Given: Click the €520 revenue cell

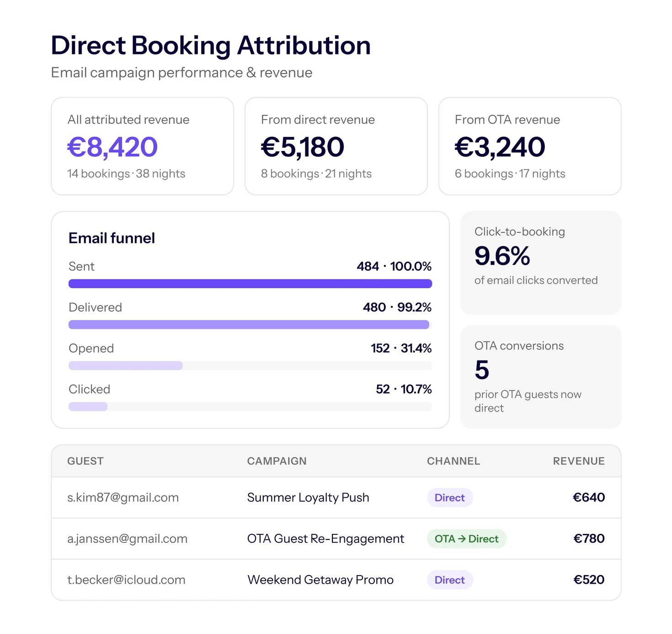Looking at the screenshot, I should 589,580.
